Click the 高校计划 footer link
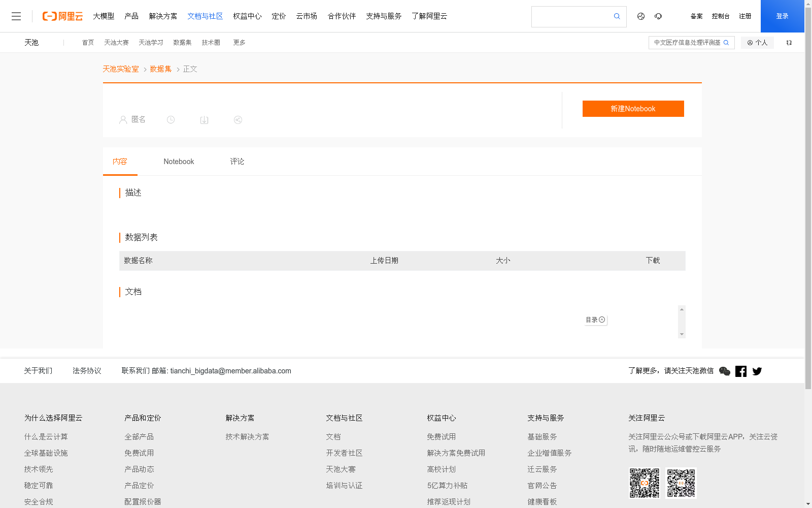The width and height of the screenshot is (812, 508). click(x=441, y=469)
